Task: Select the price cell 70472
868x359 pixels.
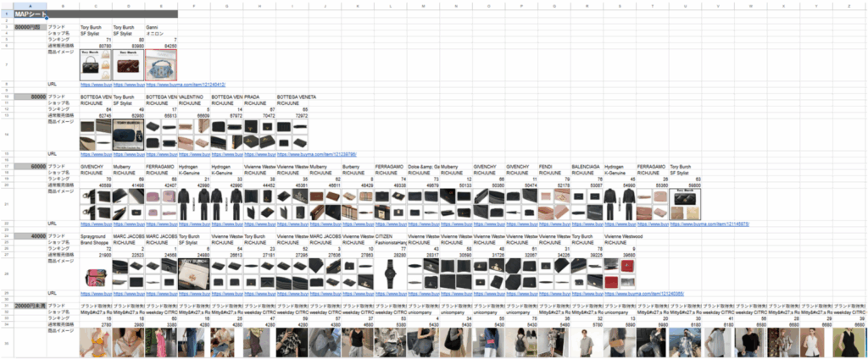Action: pos(259,116)
